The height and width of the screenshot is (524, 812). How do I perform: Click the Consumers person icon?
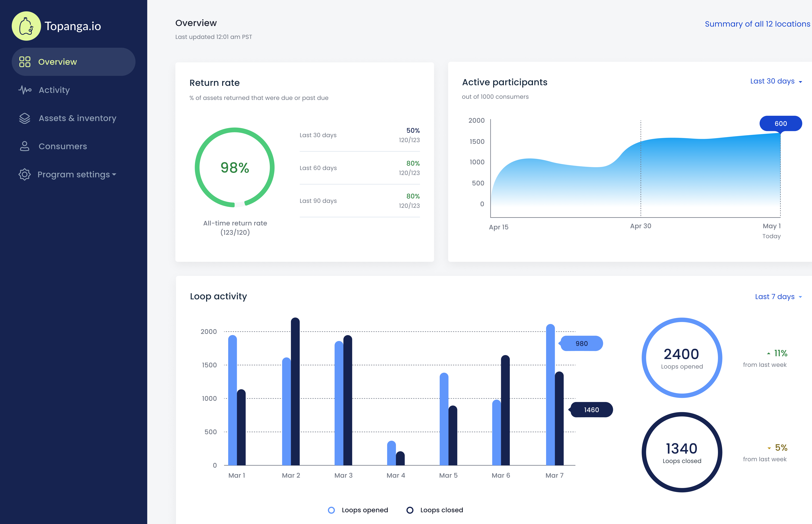click(24, 146)
